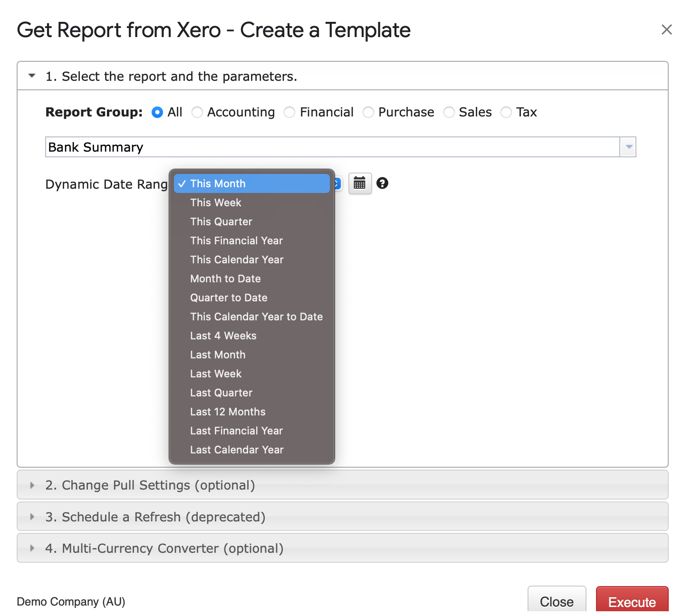Expand 4. Multi-Currency Converter section
Viewport: 673px width, 616px height.
click(343, 548)
